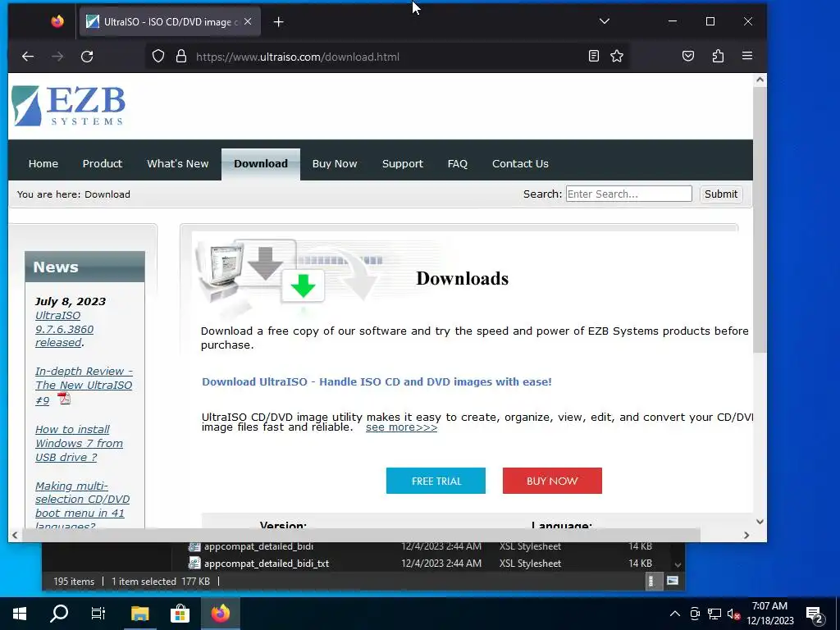Follow the see more>>> link

tap(401, 427)
